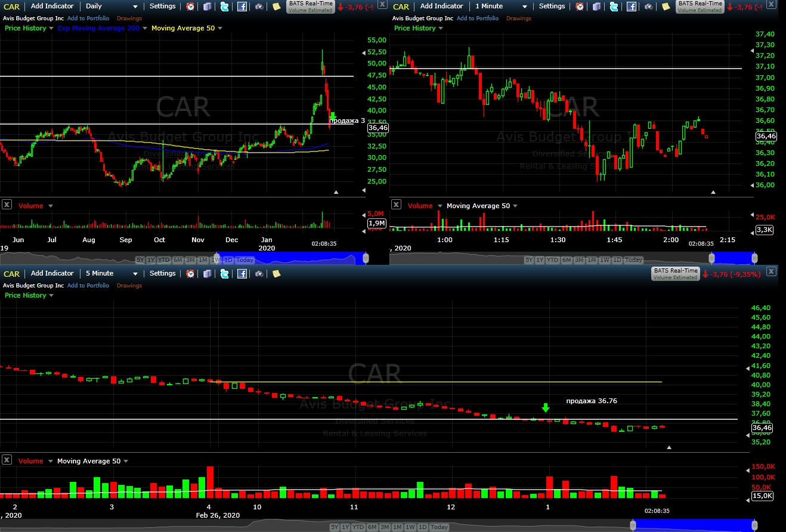
Task: Close the 5 Minute chart panel
Action: pyautogui.click(x=771, y=271)
